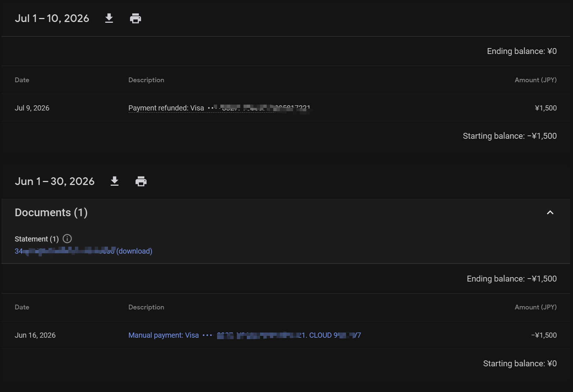The height and width of the screenshot is (392, 573).
Task: Click the Statement (1) label
Action: coord(37,239)
